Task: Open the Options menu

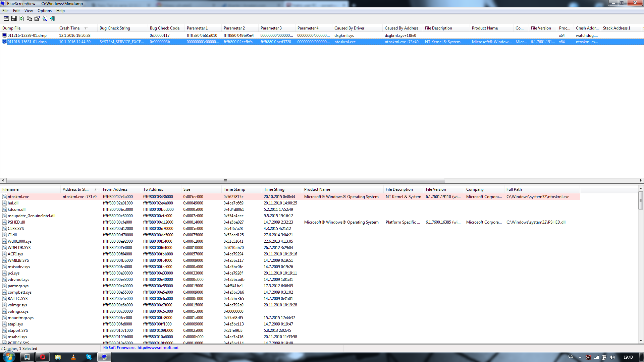Action: [x=44, y=11]
